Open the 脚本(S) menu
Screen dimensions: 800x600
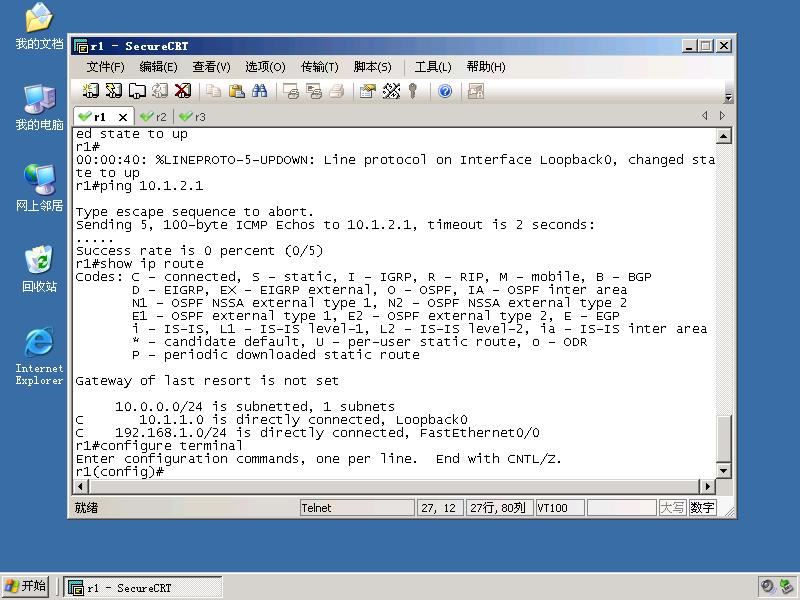372,67
